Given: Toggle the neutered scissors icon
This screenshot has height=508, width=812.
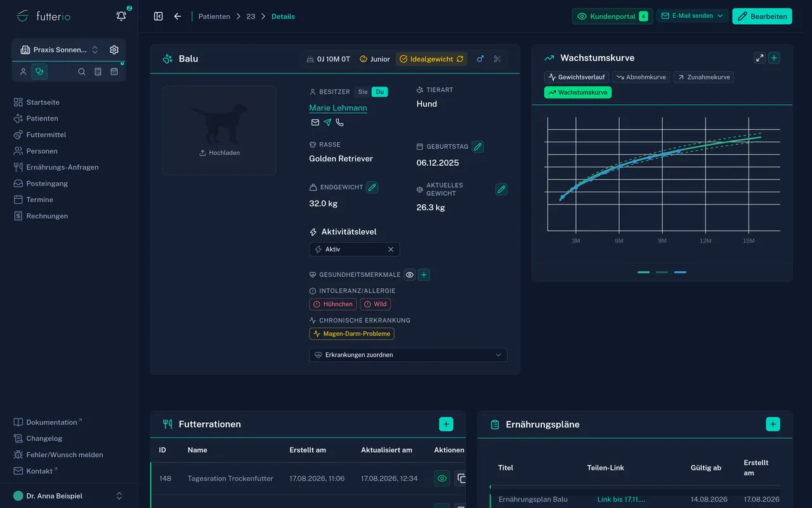Looking at the screenshot, I should (497, 59).
